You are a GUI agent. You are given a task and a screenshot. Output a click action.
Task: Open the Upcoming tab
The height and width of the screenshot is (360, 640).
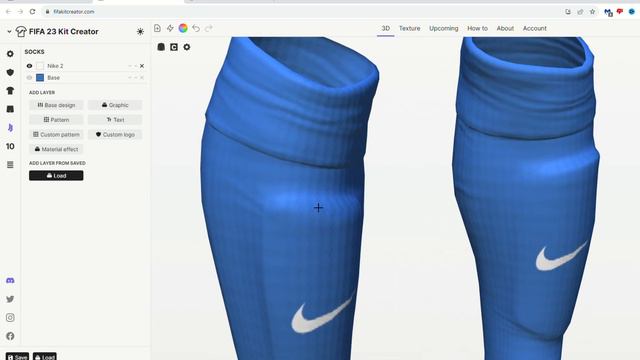(444, 28)
